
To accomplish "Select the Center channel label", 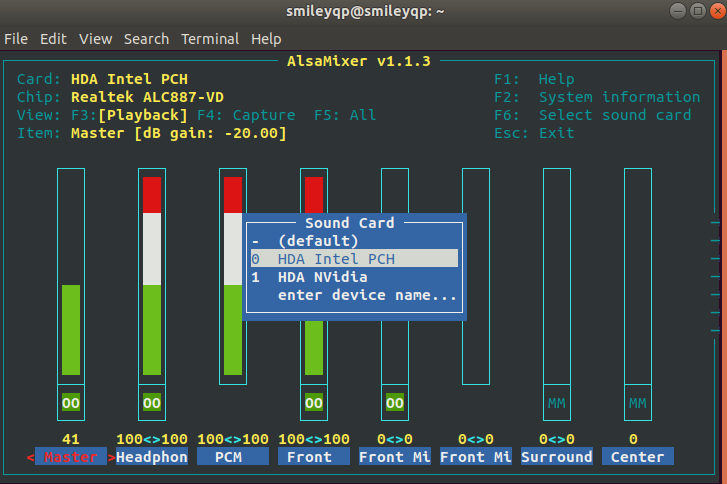I will coord(638,457).
